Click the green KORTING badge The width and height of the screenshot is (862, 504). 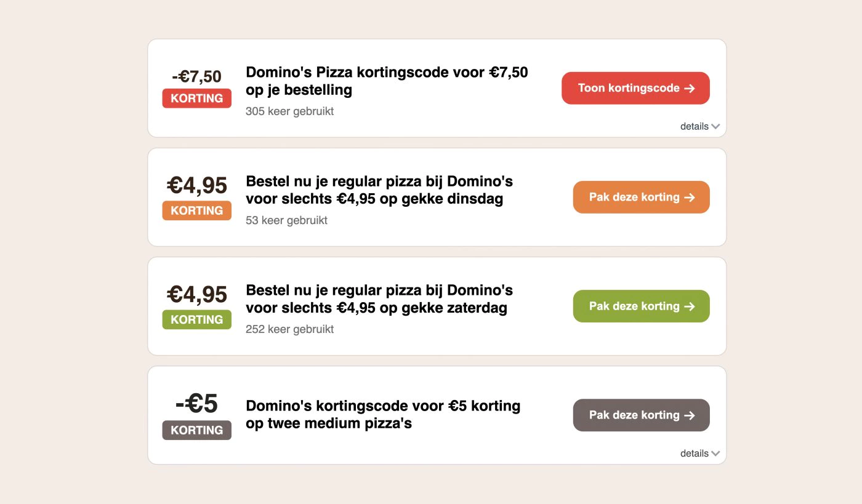pyautogui.click(x=197, y=319)
